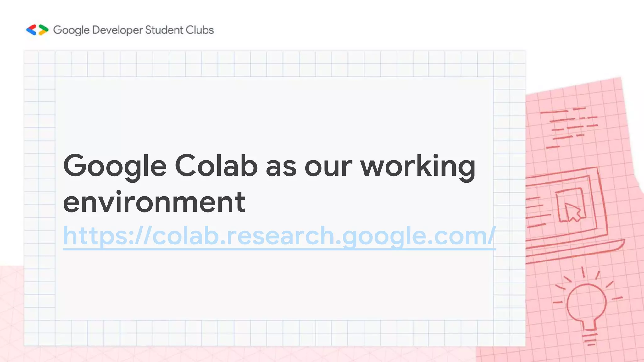Select the red-blue left chevron of logo
This screenshot has width=644, height=362.
point(31,30)
